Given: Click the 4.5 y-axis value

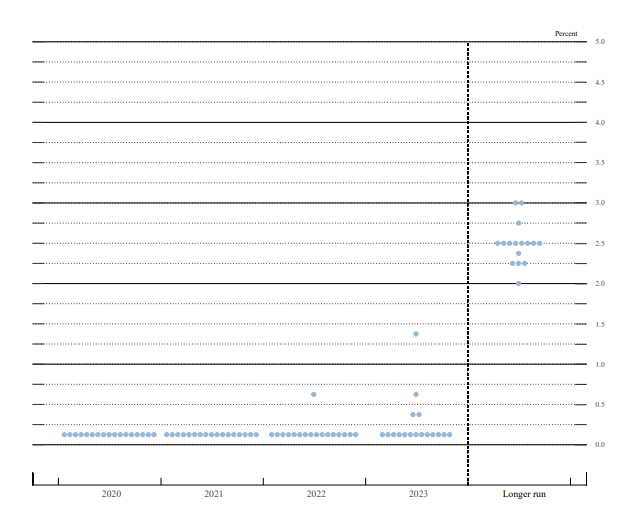Looking at the screenshot, I should point(600,82).
